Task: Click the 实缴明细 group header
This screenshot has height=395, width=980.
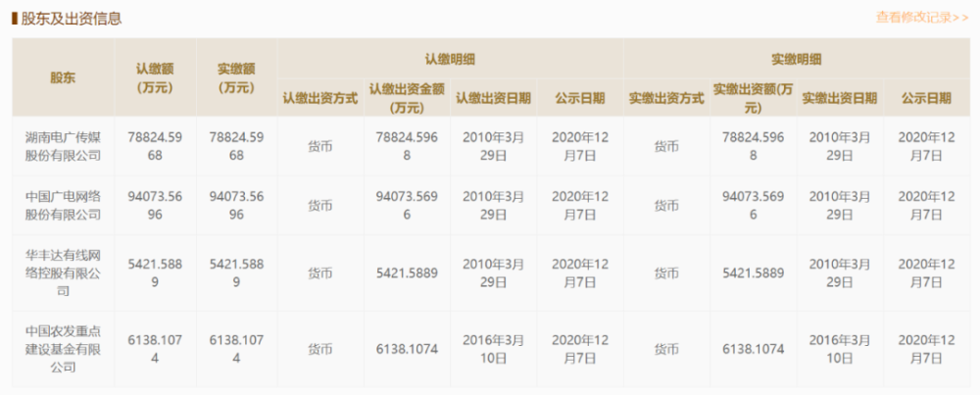Action: pos(796,60)
